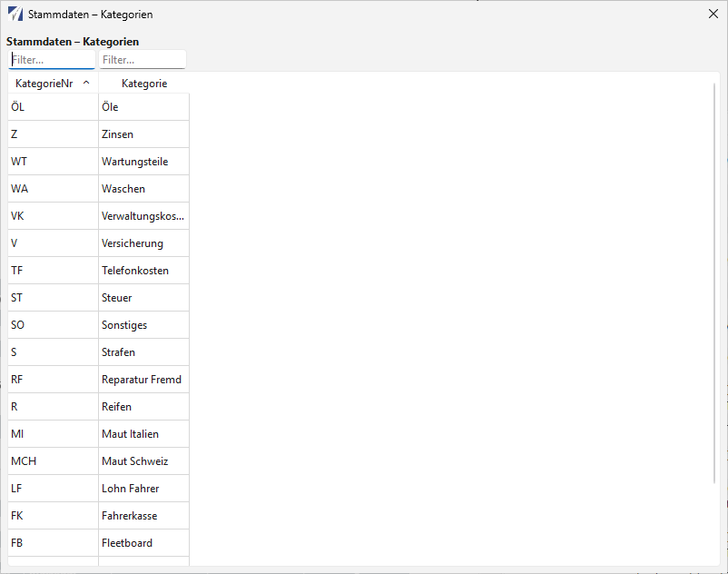Select the FK code cell
The image size is (728, 574).
point(53,516)
